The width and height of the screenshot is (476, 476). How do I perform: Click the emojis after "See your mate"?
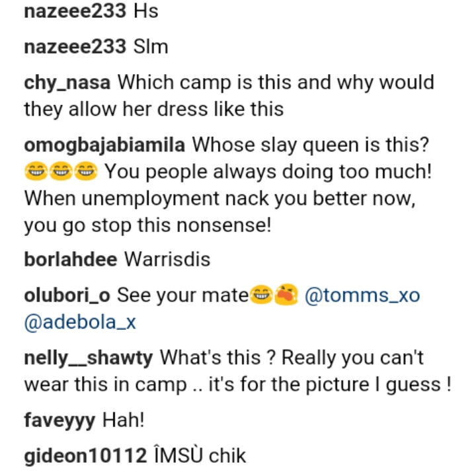tap(274, 295)
